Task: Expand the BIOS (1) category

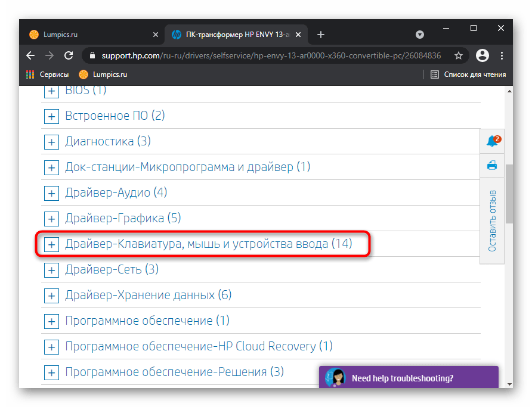Action: [51, 91]
